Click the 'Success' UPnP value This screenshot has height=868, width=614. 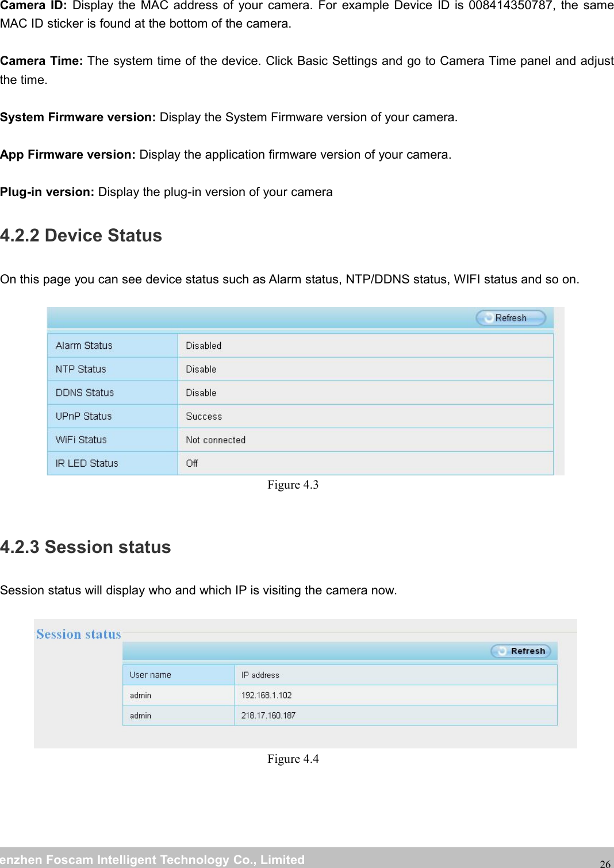click(x=204, y=416)
